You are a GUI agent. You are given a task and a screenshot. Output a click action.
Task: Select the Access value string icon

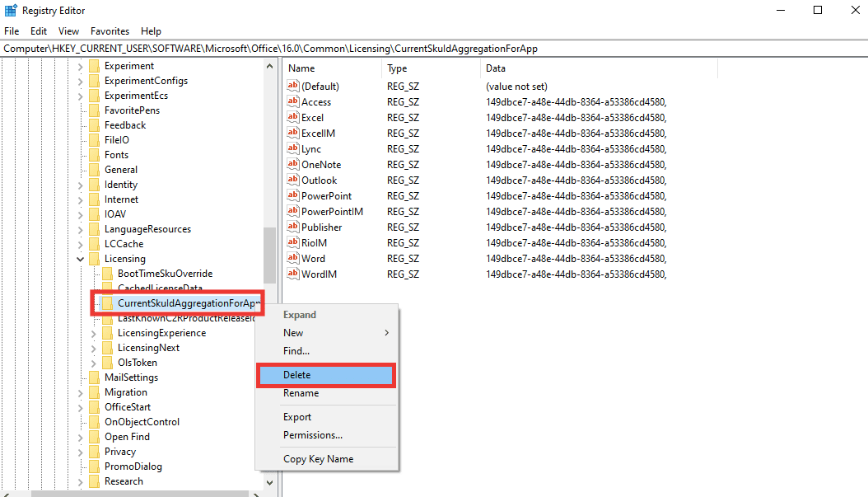(293, 101)
